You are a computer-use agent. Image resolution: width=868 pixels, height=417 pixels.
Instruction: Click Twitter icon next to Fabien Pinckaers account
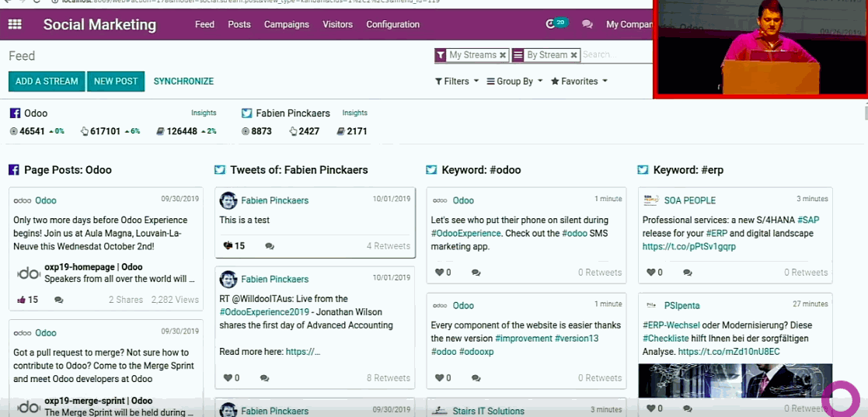click(247, 113)
